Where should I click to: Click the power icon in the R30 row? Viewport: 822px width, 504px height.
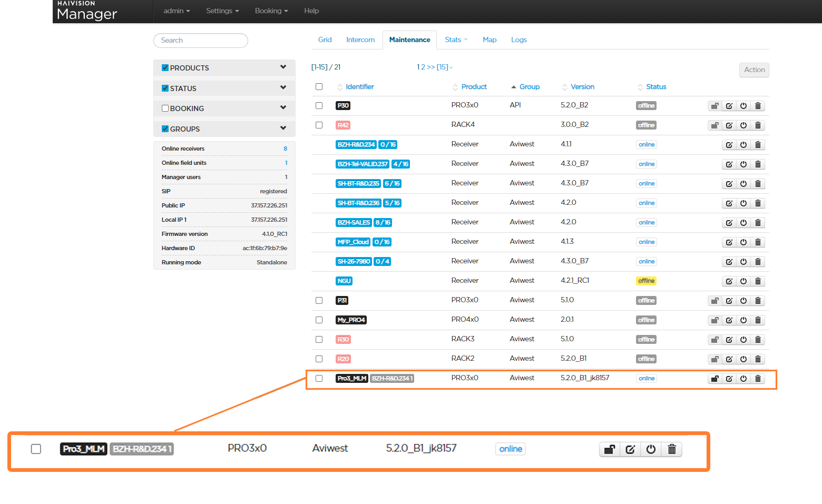(x=743, y=340)
